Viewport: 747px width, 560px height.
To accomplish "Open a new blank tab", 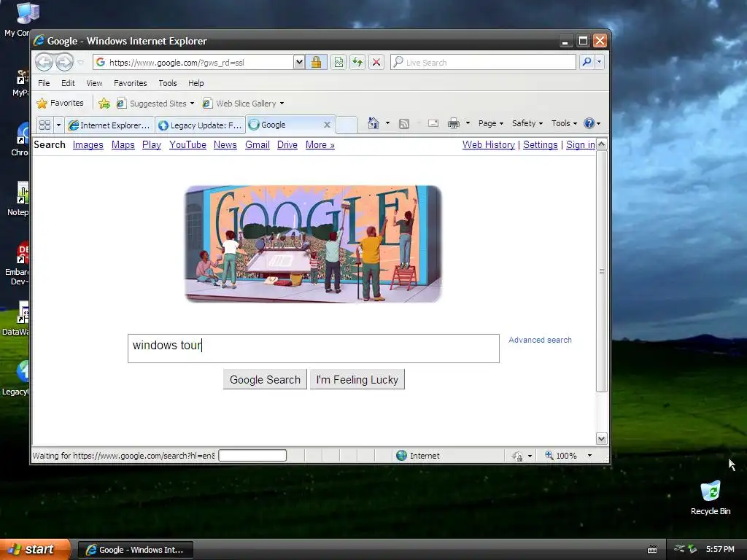I will [x=347, y=125].
